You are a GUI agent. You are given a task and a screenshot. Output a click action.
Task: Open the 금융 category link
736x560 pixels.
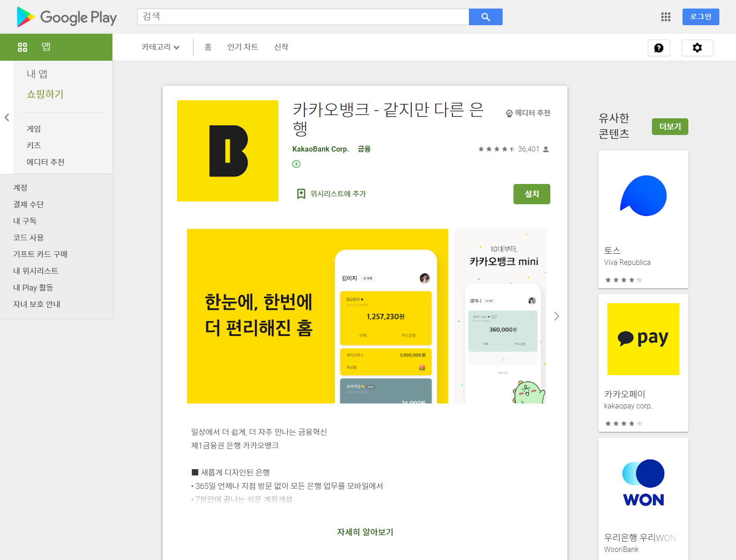tap(364, 149)
